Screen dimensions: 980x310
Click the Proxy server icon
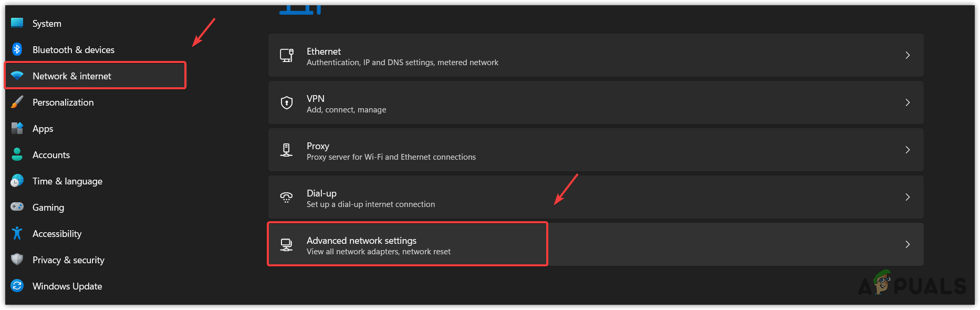click(287, 150)
